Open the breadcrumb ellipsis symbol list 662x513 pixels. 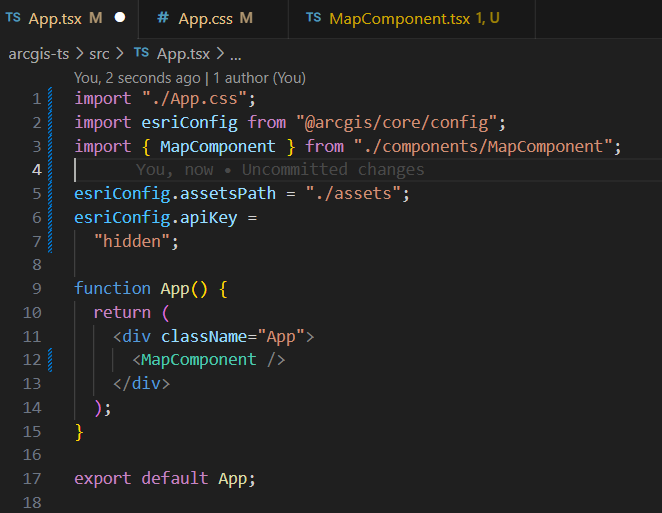click(236, 55)
